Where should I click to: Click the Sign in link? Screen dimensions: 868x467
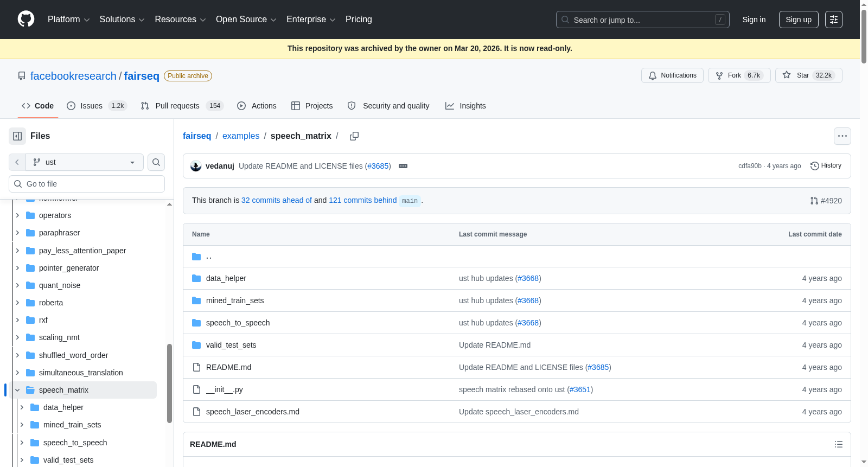[x=754, y=20]
